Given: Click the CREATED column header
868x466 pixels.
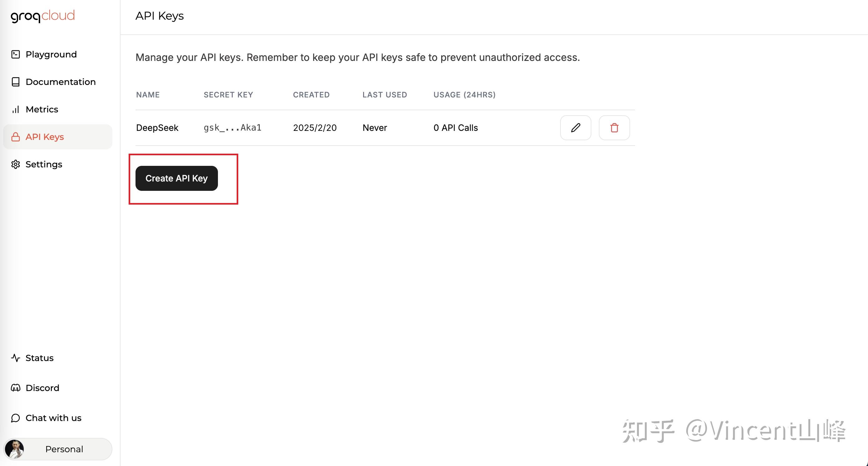Looking at the screenshot, I should point(311,95).
